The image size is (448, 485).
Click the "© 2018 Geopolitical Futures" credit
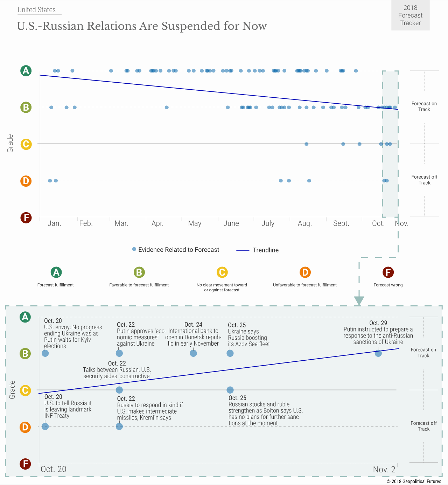[414, 481]
